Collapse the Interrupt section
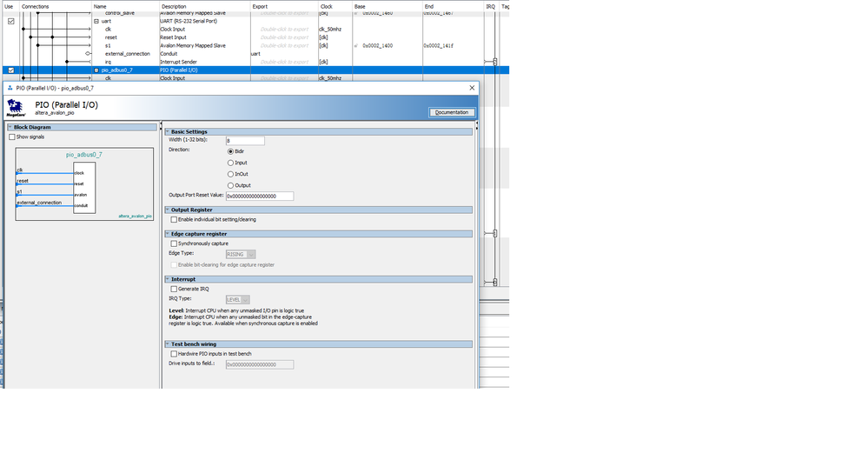The width and height of the screenshot is (868, 460). click(167, 279)
